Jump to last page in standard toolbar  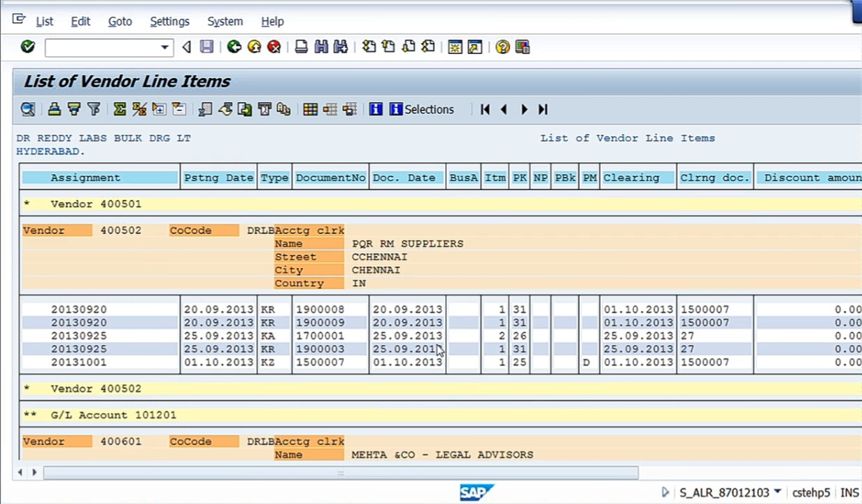(x=428, y=47)
